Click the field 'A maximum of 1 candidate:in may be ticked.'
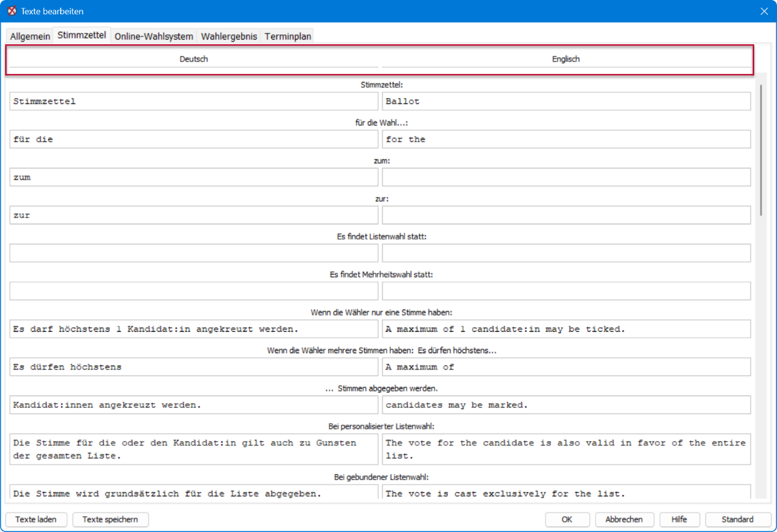The width and height of the screenshot is (777, 532). coord(566,328)
